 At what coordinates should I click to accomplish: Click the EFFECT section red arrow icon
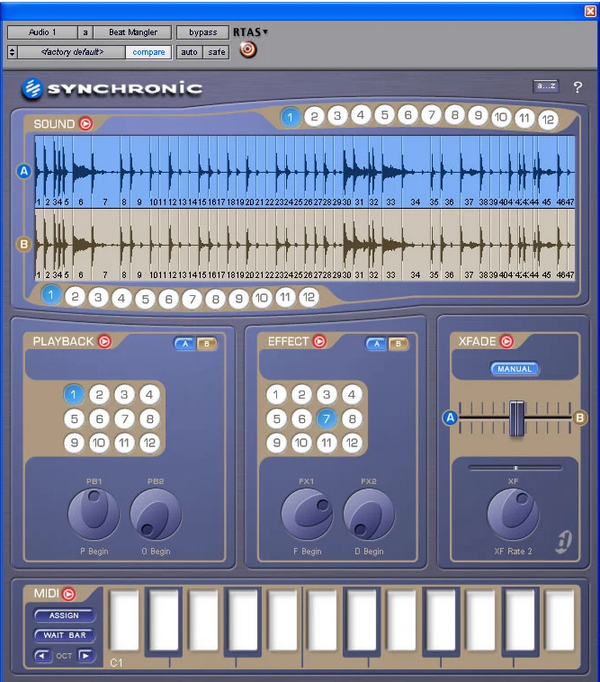319,341
